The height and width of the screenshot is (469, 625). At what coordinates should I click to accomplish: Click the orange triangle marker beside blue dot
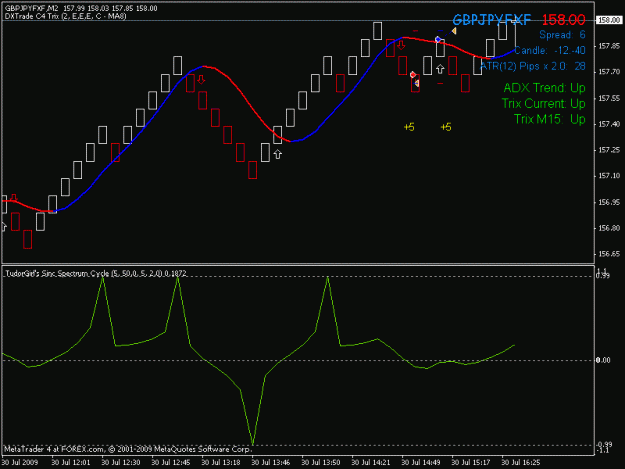point(454,31)
